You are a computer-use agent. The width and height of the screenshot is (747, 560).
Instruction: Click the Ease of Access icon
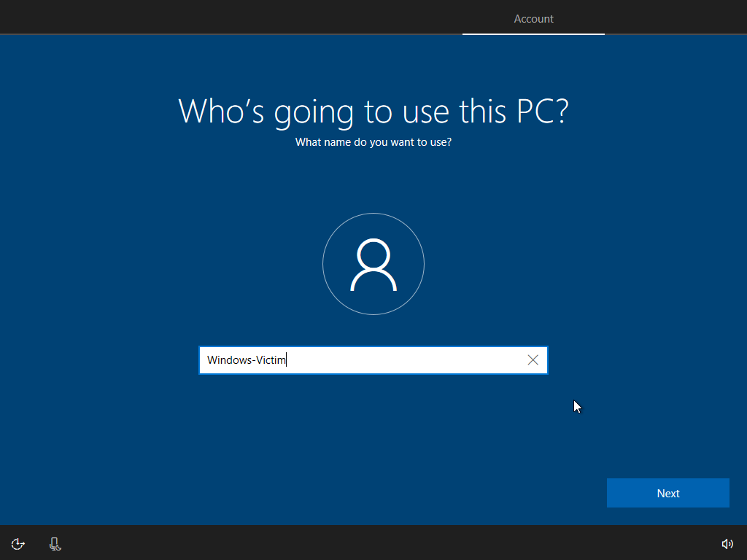pos(18,543)
